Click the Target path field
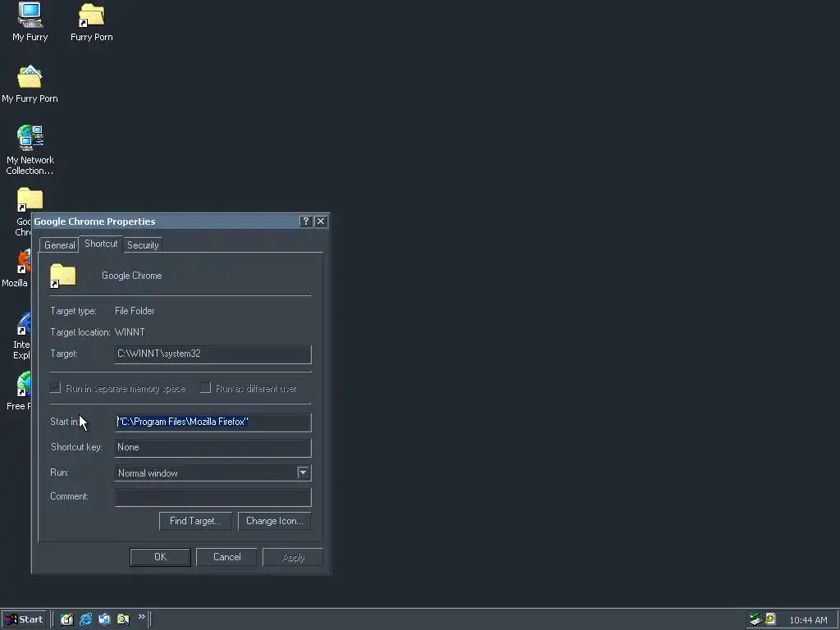Image resolution: width=840 pixels, height=630 pixels. 212,354
